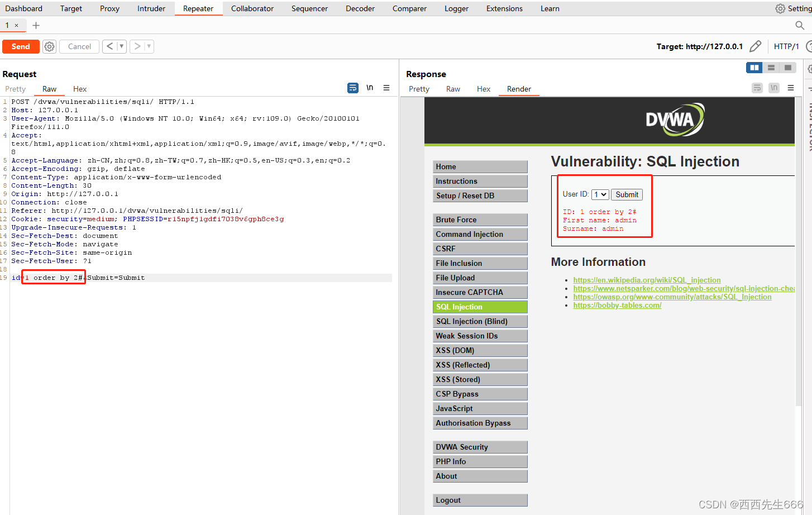Select request Pretty view tab
This screenshot has height=515, width=812.
[x=16, y=89]
